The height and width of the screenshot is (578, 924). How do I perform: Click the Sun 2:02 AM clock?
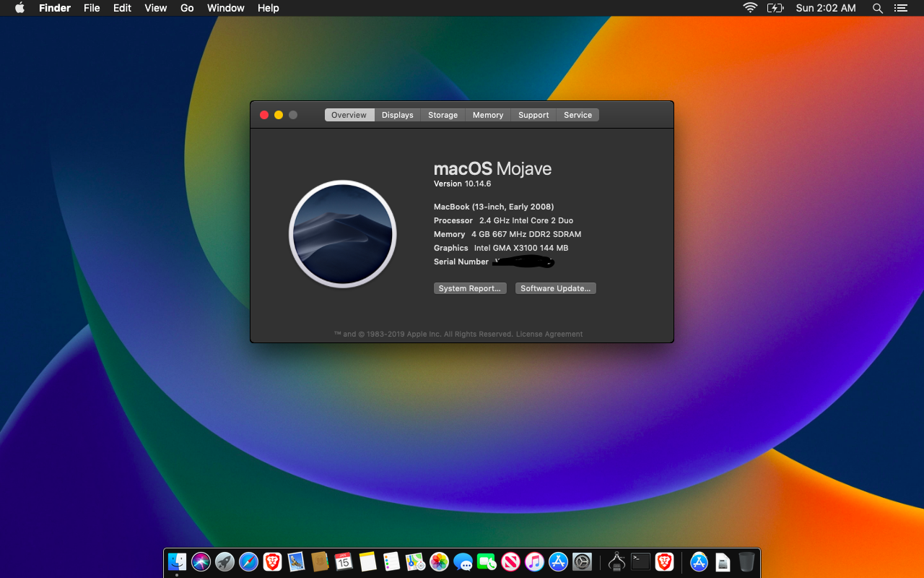coord(826,8)
